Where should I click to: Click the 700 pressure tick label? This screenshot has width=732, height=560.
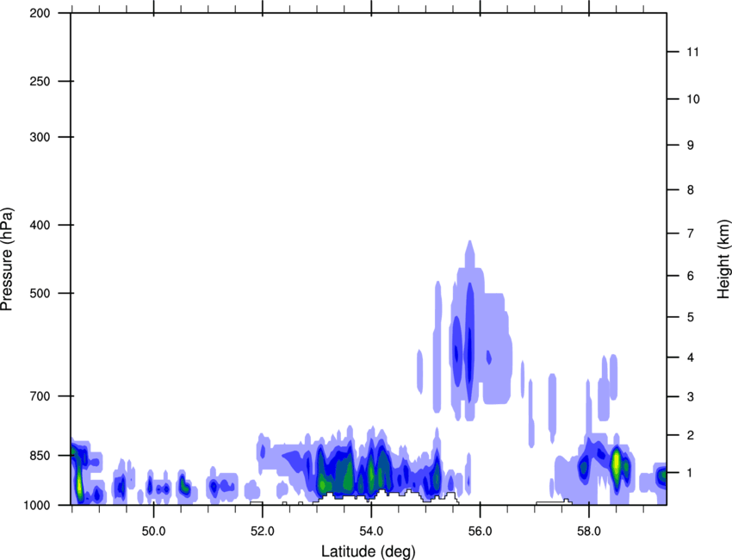(40, 396)
